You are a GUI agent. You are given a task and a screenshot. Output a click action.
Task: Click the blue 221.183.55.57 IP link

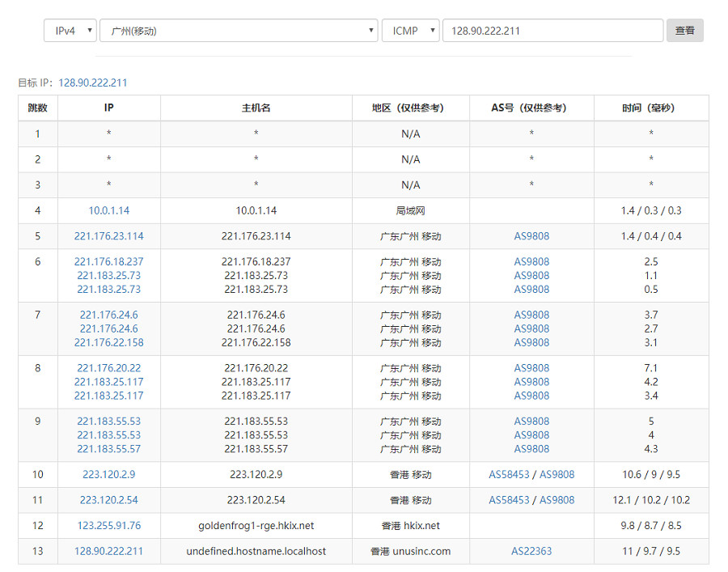click(109, 449)
